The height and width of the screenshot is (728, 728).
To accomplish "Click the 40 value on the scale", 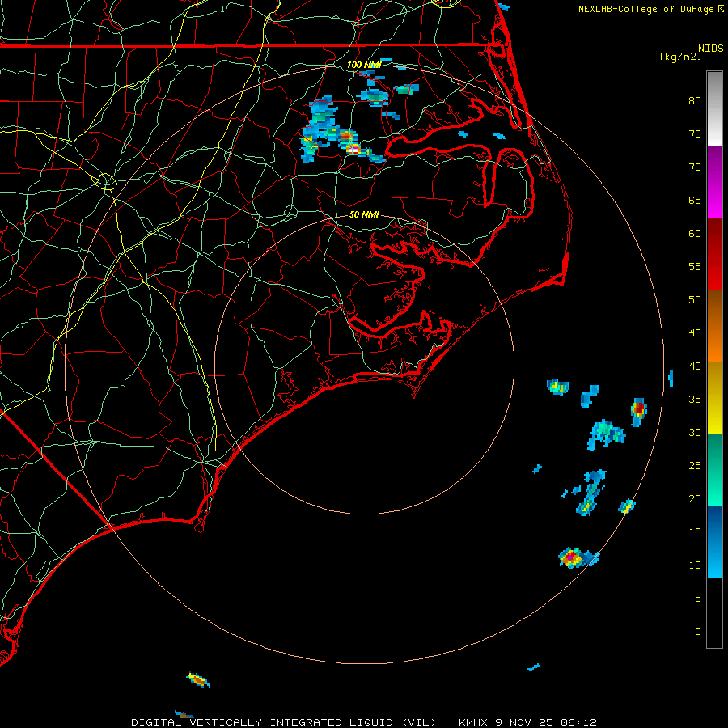I will (695, 366).
